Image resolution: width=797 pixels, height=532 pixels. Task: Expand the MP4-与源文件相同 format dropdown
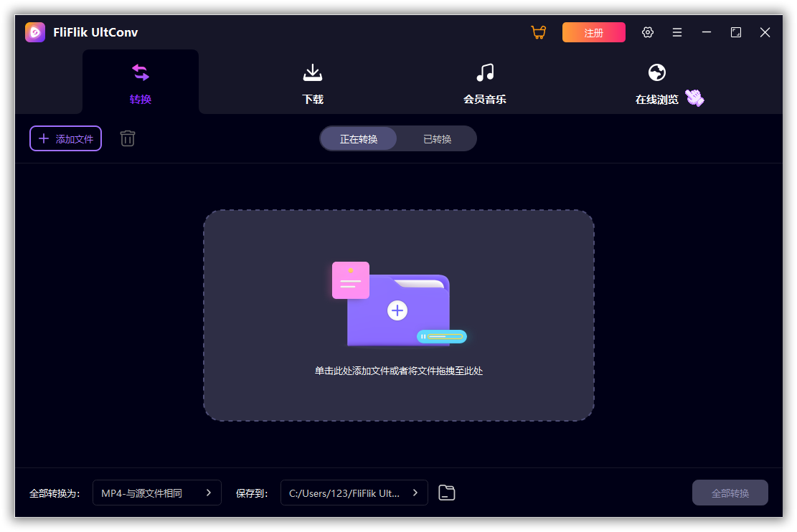[x=156, y=493]
